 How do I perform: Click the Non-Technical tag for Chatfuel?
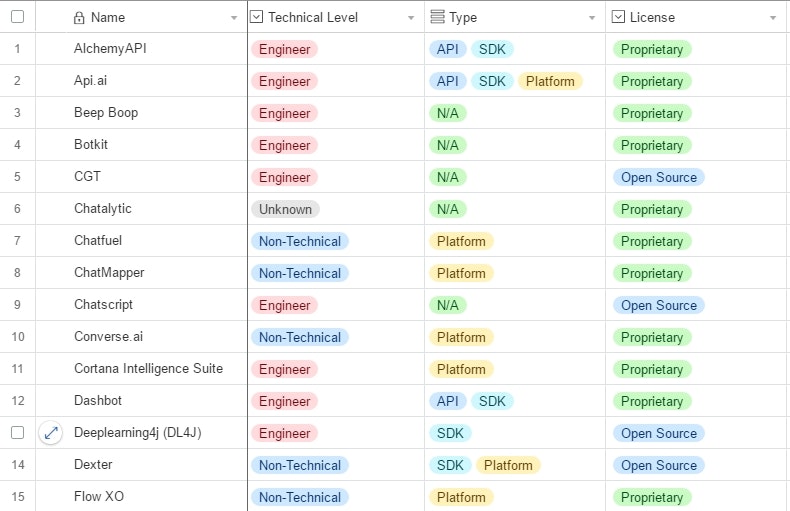tap(299, 241)
